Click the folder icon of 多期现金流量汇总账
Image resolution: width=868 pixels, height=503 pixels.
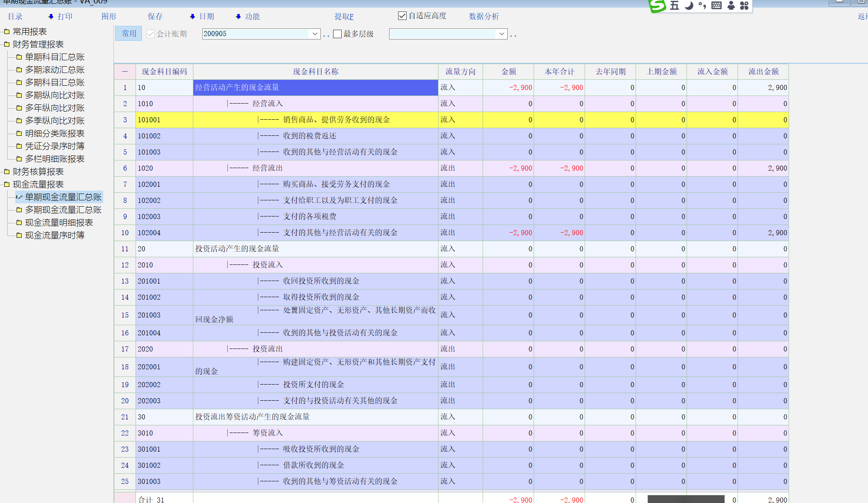pyautogui.click(x=19, y=210)
